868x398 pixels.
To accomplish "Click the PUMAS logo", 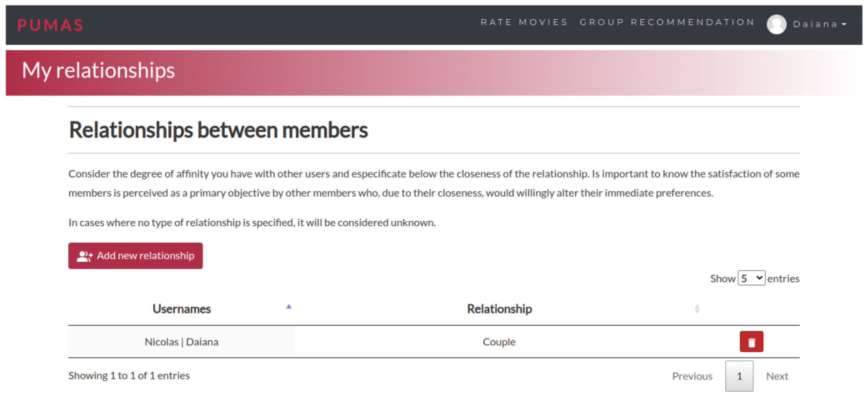I will [x=50, y=25].
